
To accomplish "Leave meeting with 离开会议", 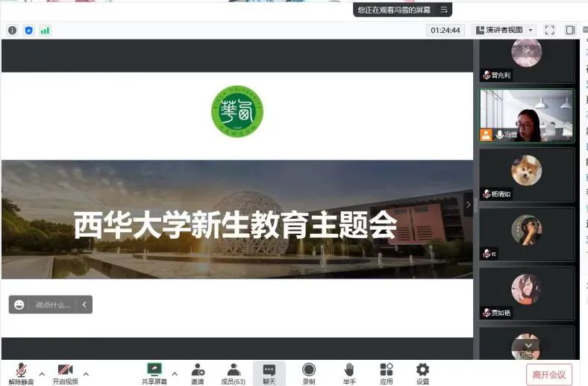I will pyautogui.click(x=549, y=374).
